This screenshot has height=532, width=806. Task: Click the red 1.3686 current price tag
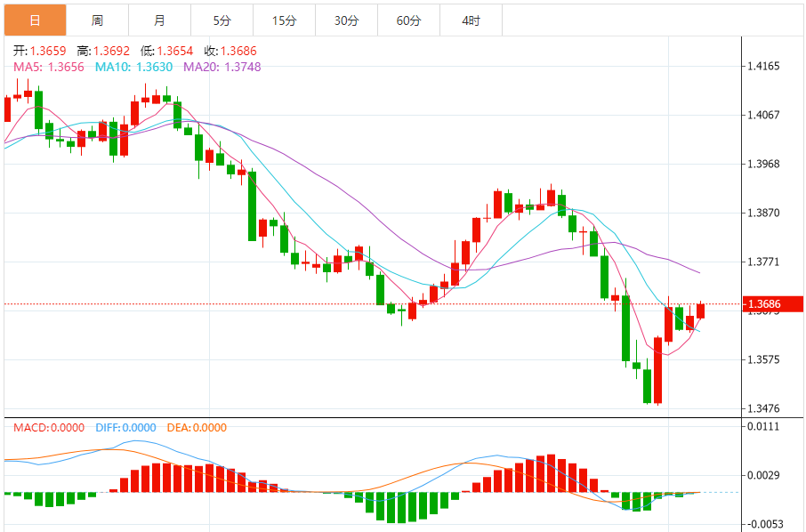click(x=772, y=304)
